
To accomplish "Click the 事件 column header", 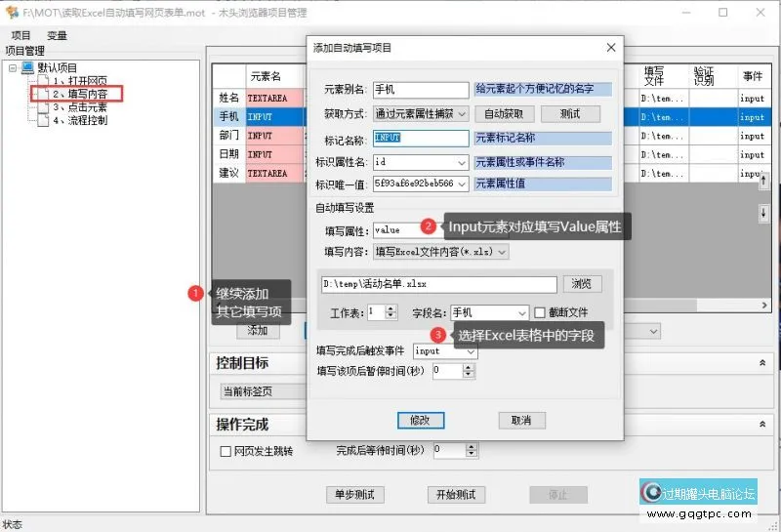I will (x=753, y=77).
